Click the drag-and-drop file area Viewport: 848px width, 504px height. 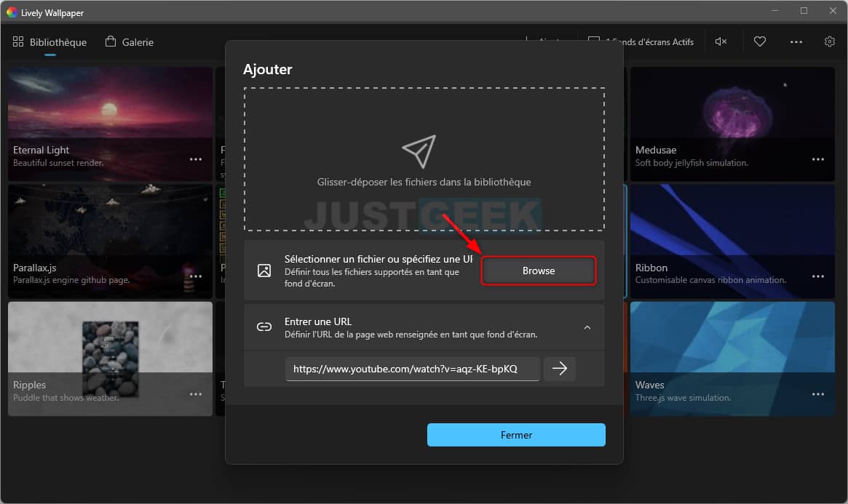[424, 159]
